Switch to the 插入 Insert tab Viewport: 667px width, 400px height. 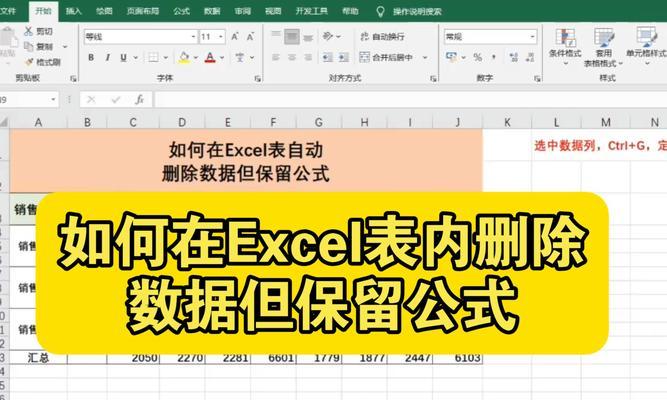click(74, 11)
